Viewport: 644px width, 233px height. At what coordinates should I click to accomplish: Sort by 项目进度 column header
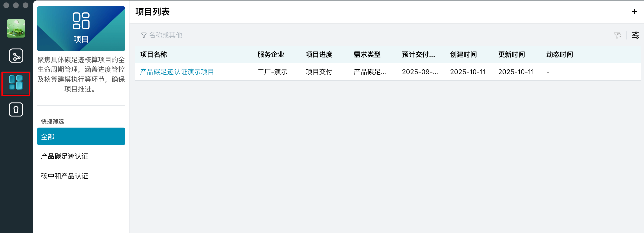(319, 54)
